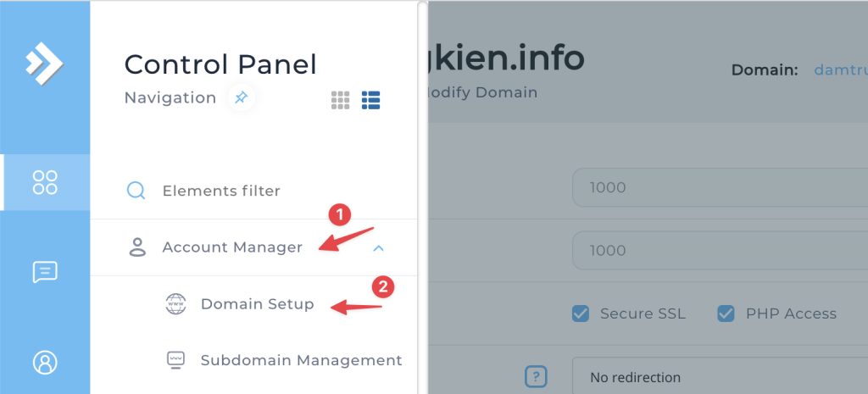The image size is (868, 394).
Task: Open the No redirection dropdown
Action: pyautogui.click(x=720, y=375)
